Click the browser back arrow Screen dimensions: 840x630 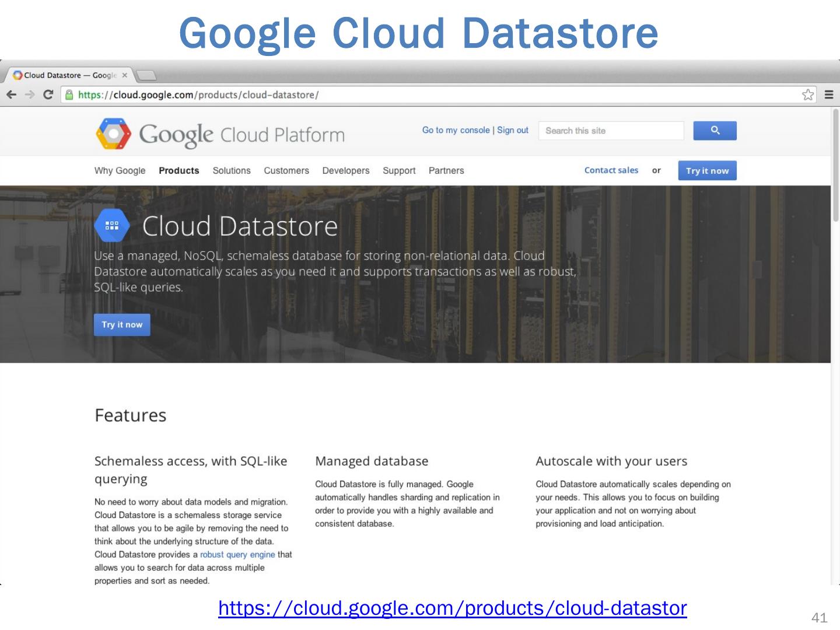click(12, 94)
